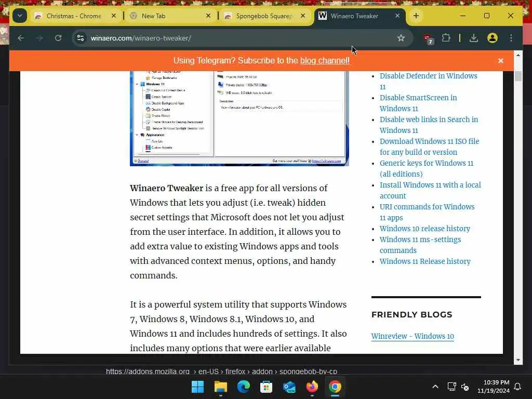Open the muted volume tray icon
The height and width of the screenshot is (399, 532).
click(x=465, y=387)
